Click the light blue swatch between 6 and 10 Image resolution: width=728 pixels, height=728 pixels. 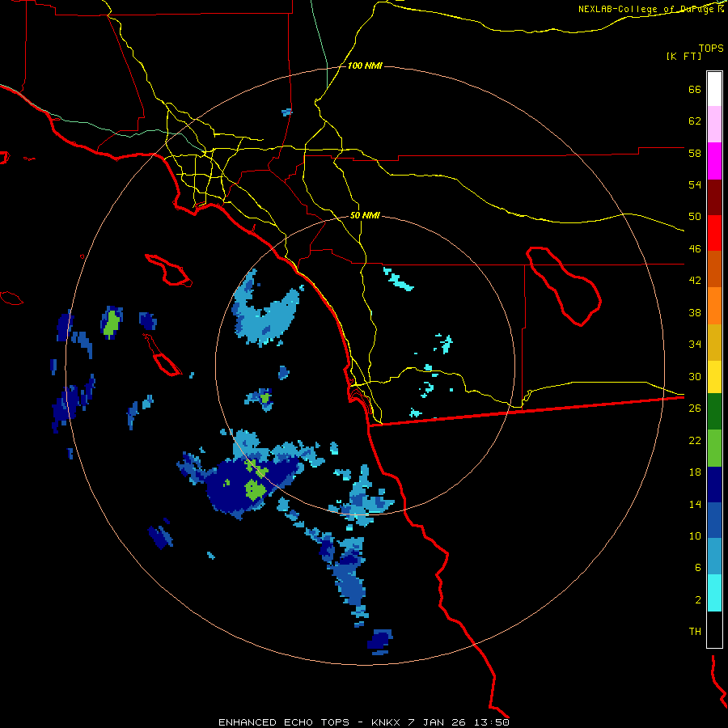(714, 557)
